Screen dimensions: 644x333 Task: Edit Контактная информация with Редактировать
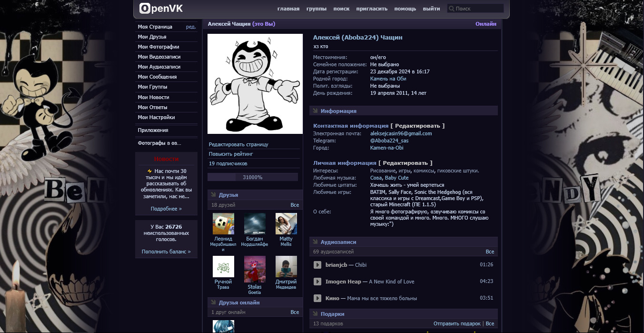point(417,126)
